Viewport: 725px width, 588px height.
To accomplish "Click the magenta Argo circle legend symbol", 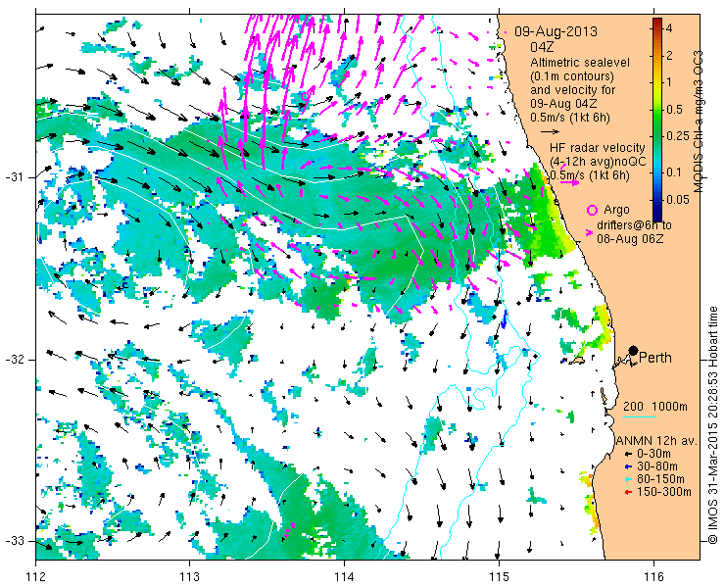I will [592, 210].
